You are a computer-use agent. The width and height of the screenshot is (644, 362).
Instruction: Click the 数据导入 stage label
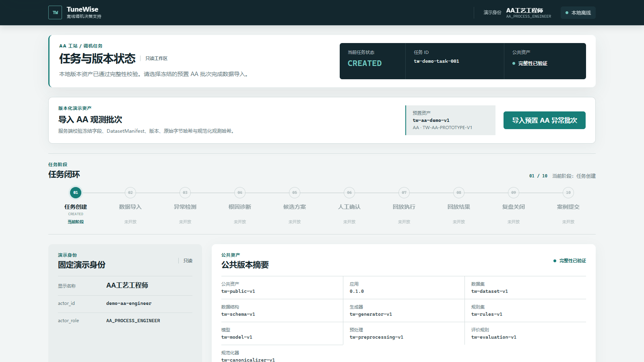pyautogui.click(x=130, y=207)
